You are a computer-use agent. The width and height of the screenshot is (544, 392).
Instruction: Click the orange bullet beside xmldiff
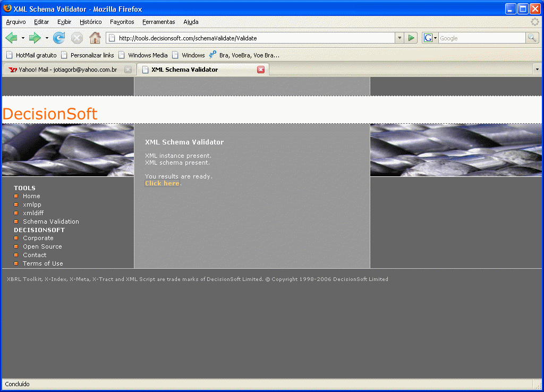pyautogui.click(x=16, y=213)
